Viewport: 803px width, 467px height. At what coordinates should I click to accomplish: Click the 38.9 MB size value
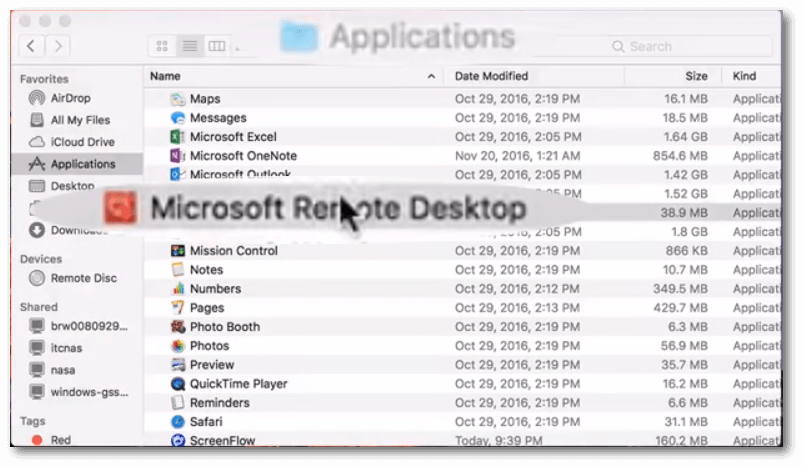tap(684, 213)
